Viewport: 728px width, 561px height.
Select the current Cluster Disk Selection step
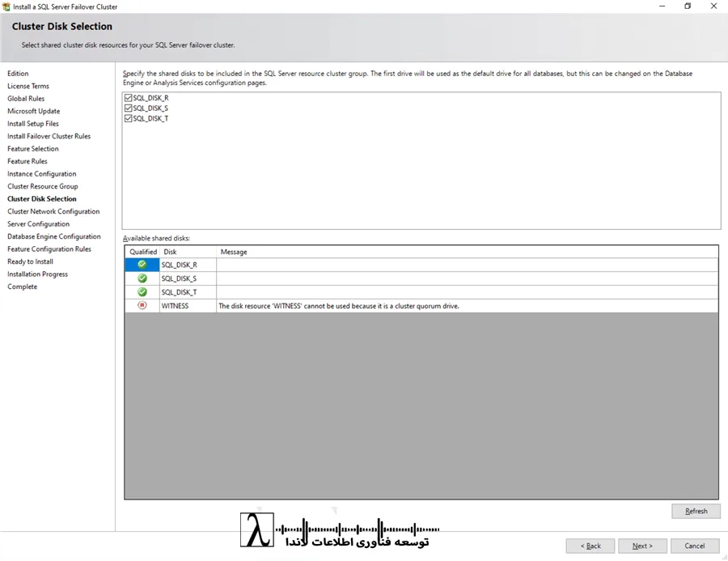tap(42, 199)
